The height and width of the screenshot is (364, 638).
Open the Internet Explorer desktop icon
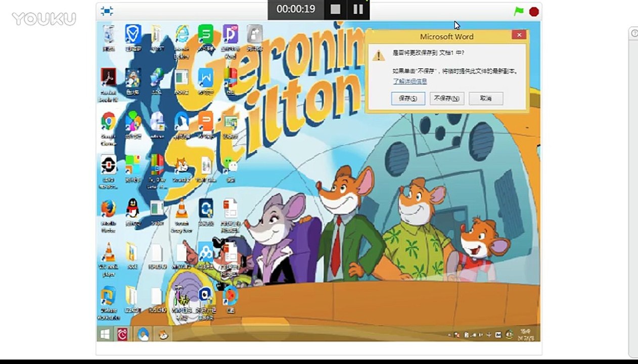pyautogui.click(x=182, y=34)
